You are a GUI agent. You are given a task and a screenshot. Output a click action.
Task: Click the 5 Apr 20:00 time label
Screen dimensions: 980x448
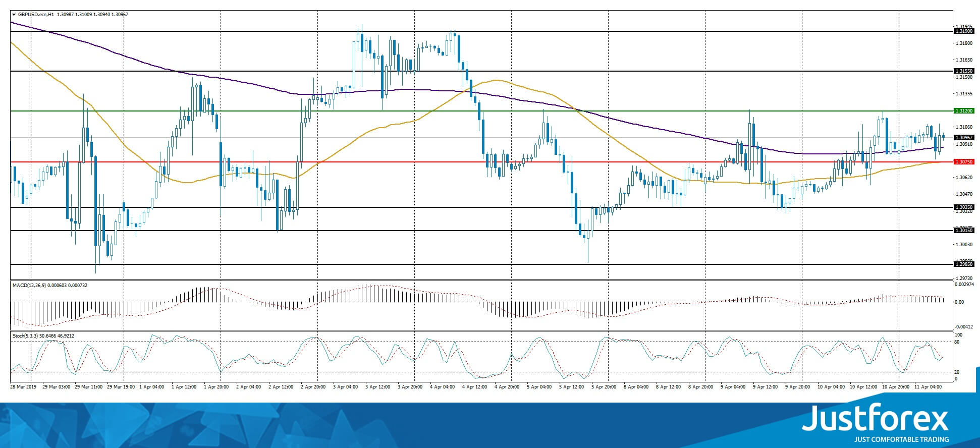point(604,387)
